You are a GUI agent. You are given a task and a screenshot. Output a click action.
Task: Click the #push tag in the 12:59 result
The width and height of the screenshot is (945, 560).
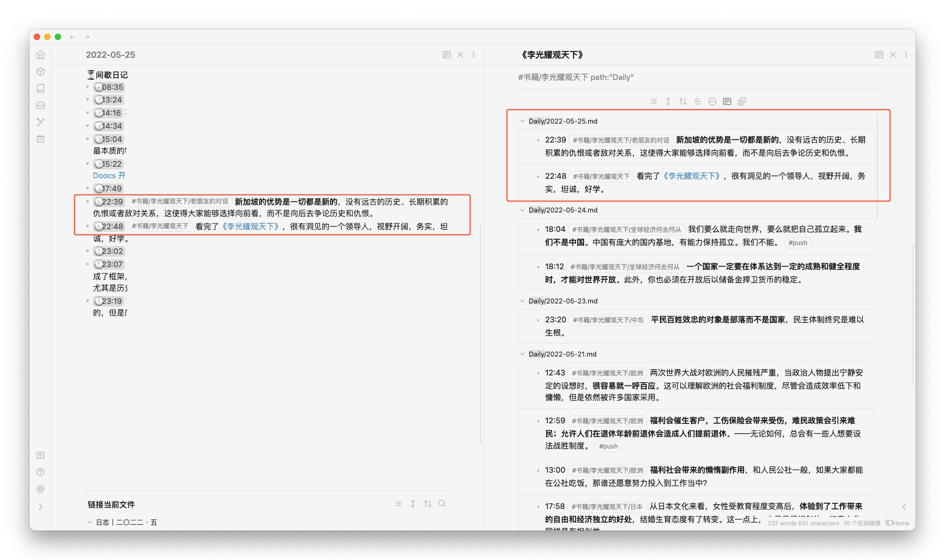click(x=608, y=446)
